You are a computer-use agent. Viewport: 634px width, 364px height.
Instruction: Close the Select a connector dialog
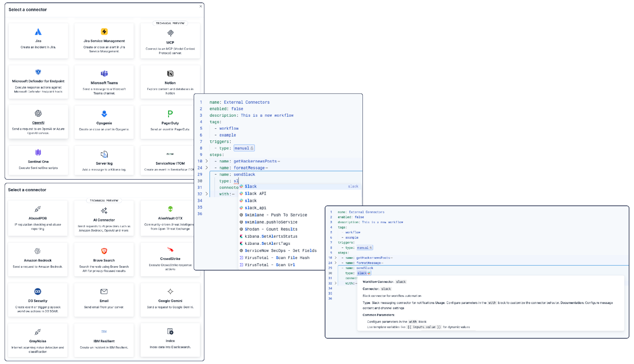pos(200,6)
